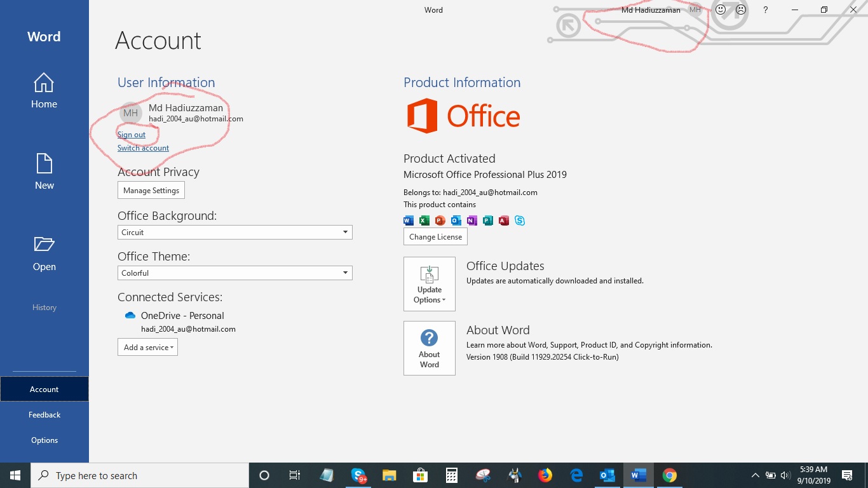Open Calculator from the taskbar
This screenshot has width=868, height=488.
click(x=451, y=475)
